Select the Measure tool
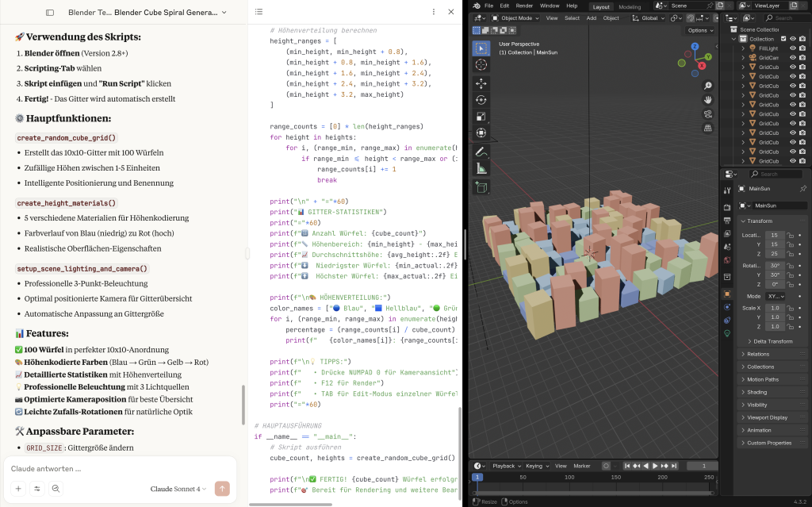 (x=481, y=168)
